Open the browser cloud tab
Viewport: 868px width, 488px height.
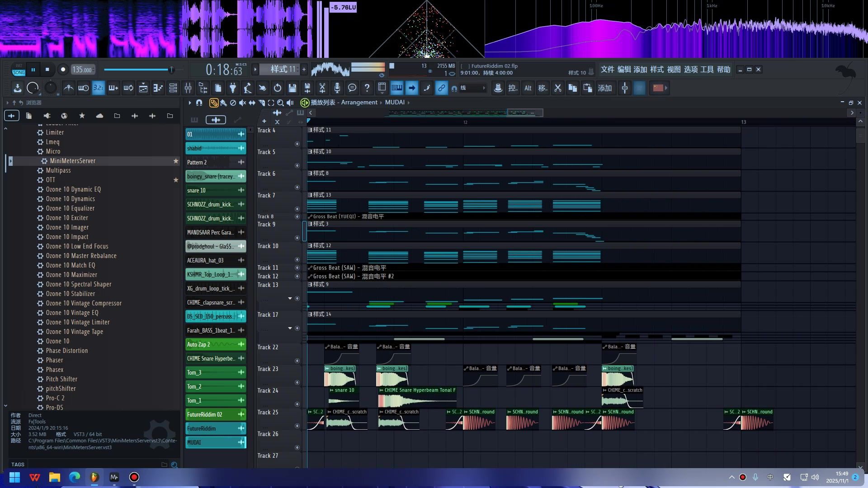point(99,116)
